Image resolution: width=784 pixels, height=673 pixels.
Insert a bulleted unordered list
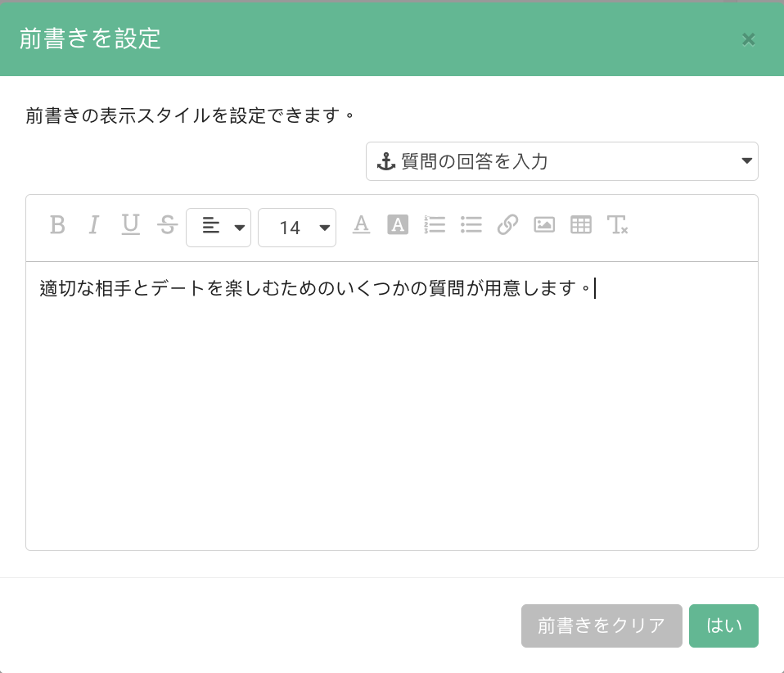[x=471, y=225]
